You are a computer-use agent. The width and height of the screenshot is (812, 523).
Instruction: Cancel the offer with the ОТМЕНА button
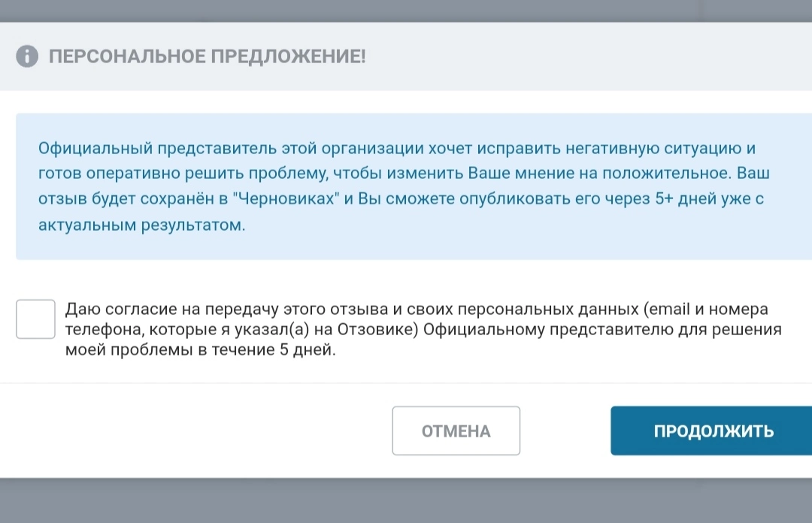[456, 431]
